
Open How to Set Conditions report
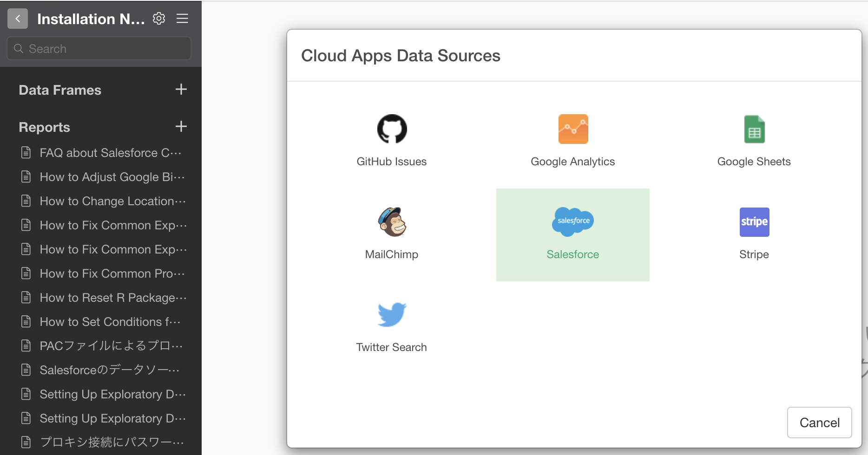[x=110, y=322]
